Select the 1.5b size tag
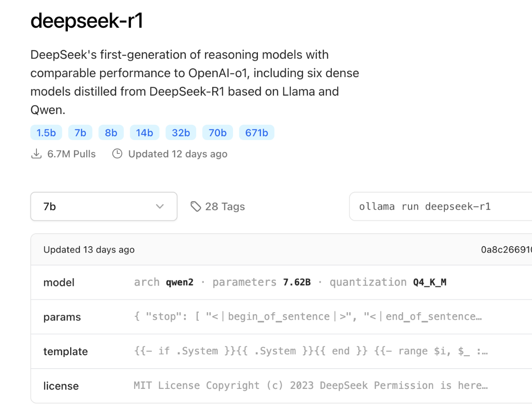 tap(46, 133)
